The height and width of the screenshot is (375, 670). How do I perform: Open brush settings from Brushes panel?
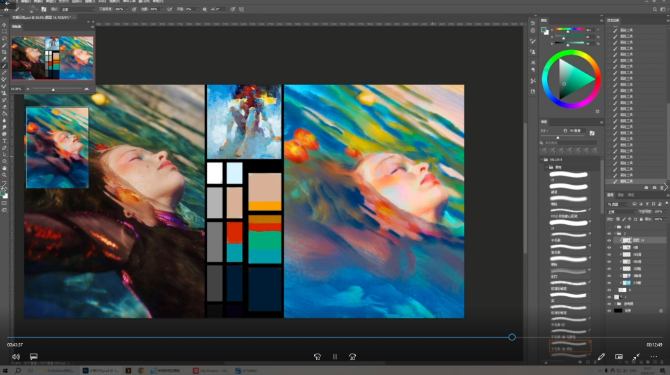tap(592, 133)
